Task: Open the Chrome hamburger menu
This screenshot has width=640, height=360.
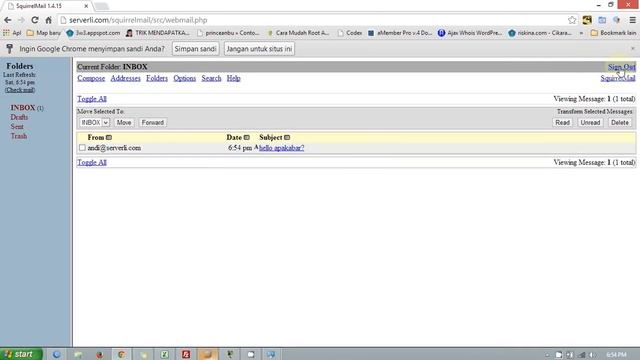Action: (633, 20)
